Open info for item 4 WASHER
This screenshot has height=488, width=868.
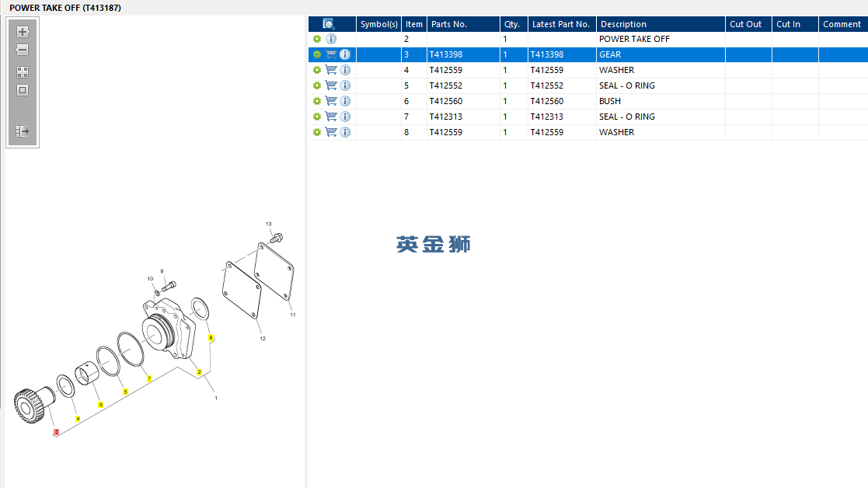pos(345,70)
